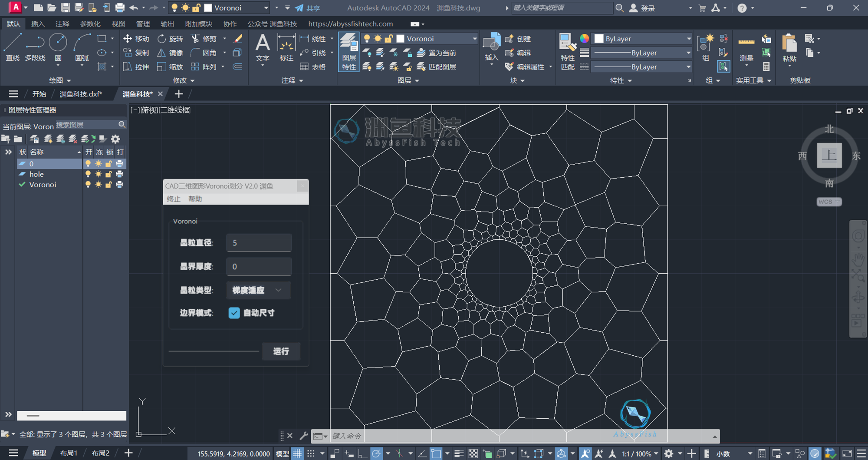
Task: Click Match Properties (特性匹配) icon
Action: pyautogui.click(x=568, y=51)
